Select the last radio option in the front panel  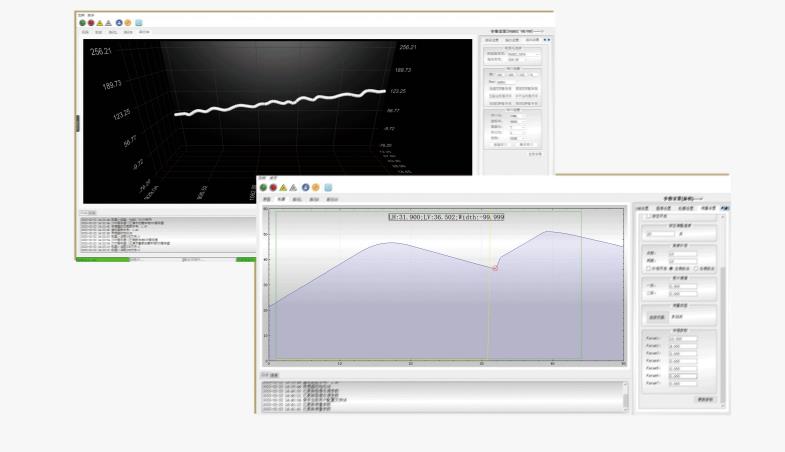(x=696, y=268)
